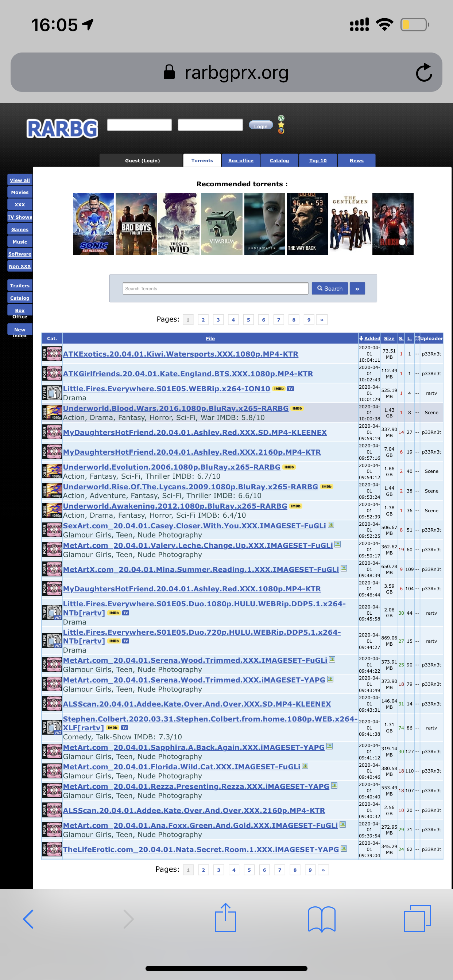Click the x265 category icon for Underworld.Awakening.2012
453x980 pixels.
(52, 510)
